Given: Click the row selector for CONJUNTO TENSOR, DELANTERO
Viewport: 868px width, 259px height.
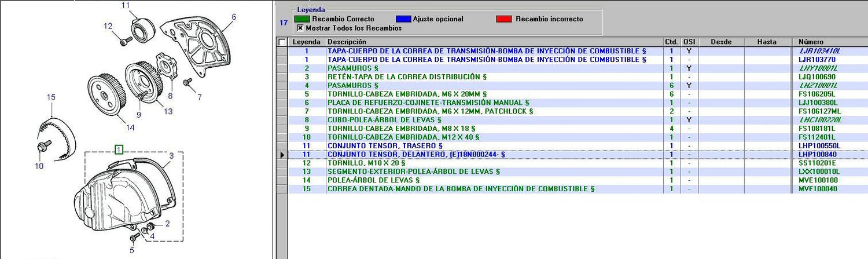Looking at the screenshot, I should (x=282, y=155).
